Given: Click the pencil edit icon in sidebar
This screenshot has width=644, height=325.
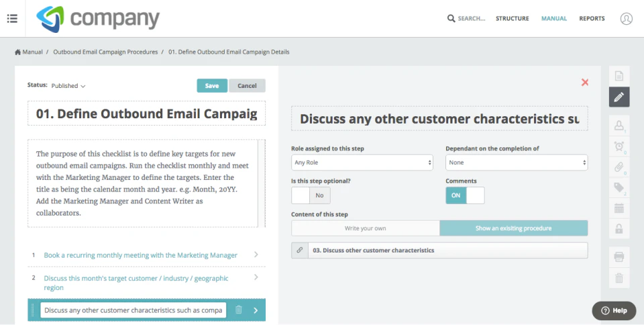Looking at the screenshot, I should tap(619, 97).
